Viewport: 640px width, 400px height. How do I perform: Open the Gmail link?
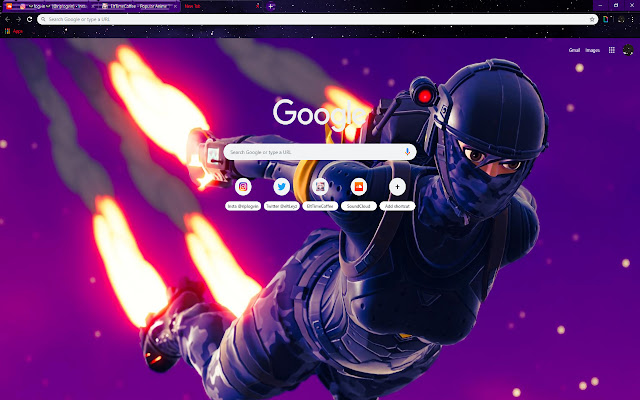point(574,50)
